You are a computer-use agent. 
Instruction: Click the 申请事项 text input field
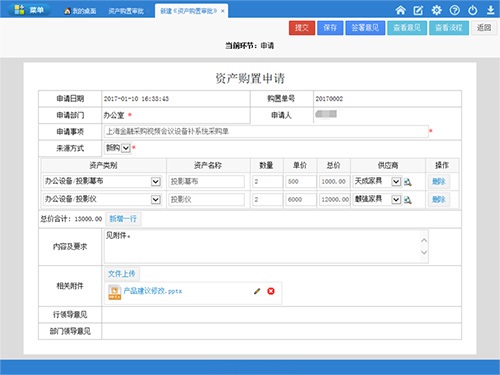[266, 131]
